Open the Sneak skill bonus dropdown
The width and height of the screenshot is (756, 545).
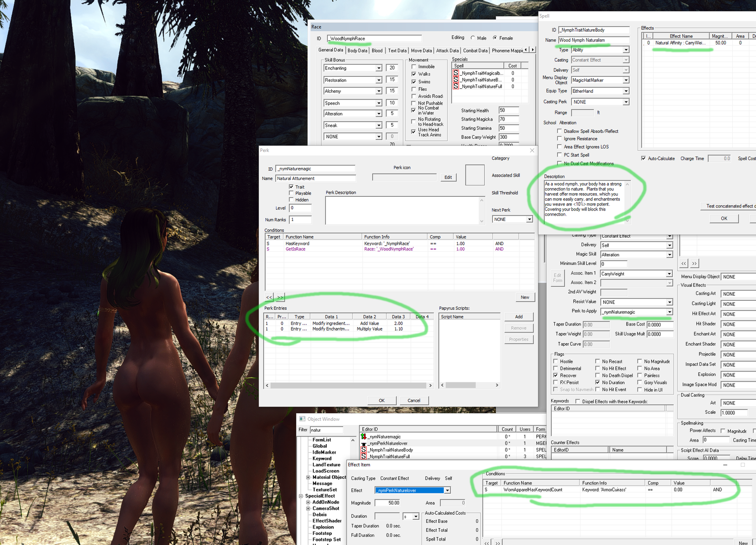pos(379,125)
